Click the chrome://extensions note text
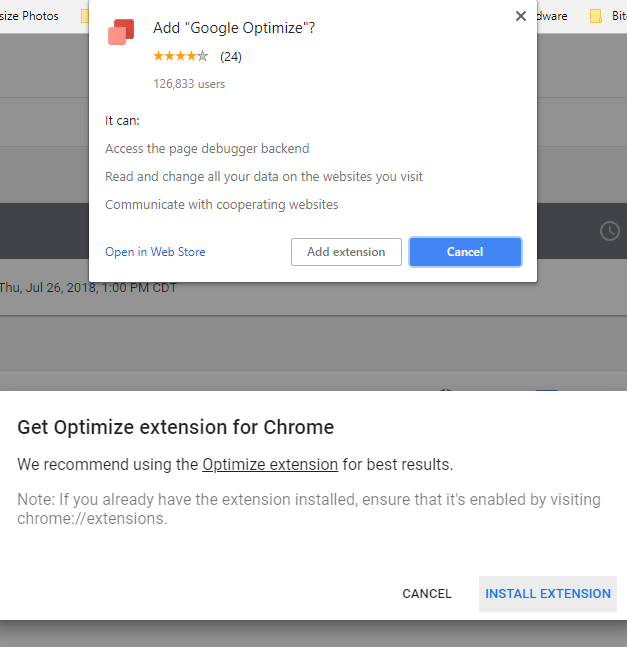The height and width of the screenshot is (647, 627). point(90,519)
